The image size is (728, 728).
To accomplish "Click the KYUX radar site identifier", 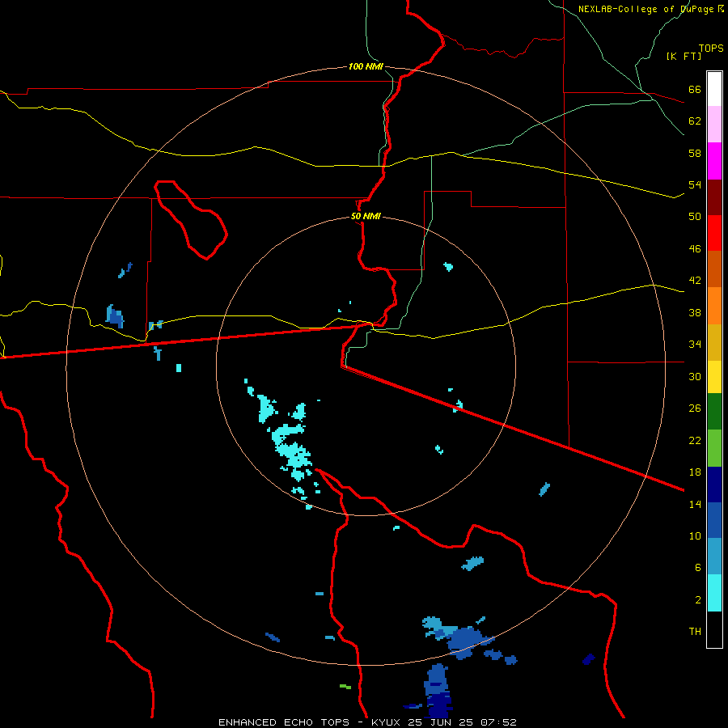I will 386,722.
